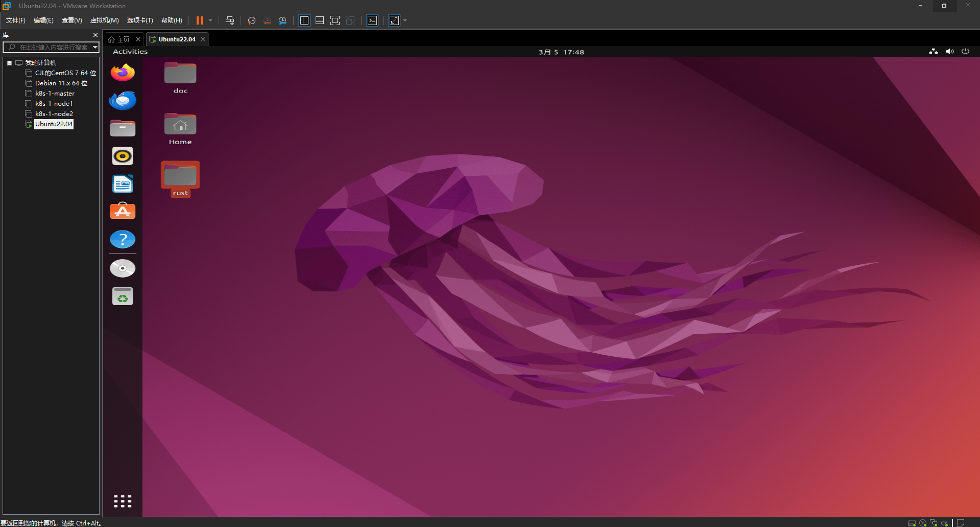This screenshot has height=527, width=980.
Task: Collapse the 我的计算机 tree node
Action: pyautogui.click(x=9, y=63)
